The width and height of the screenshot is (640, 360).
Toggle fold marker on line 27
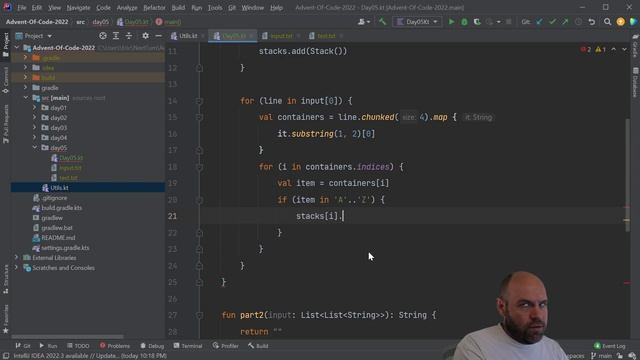coord(199,315)
